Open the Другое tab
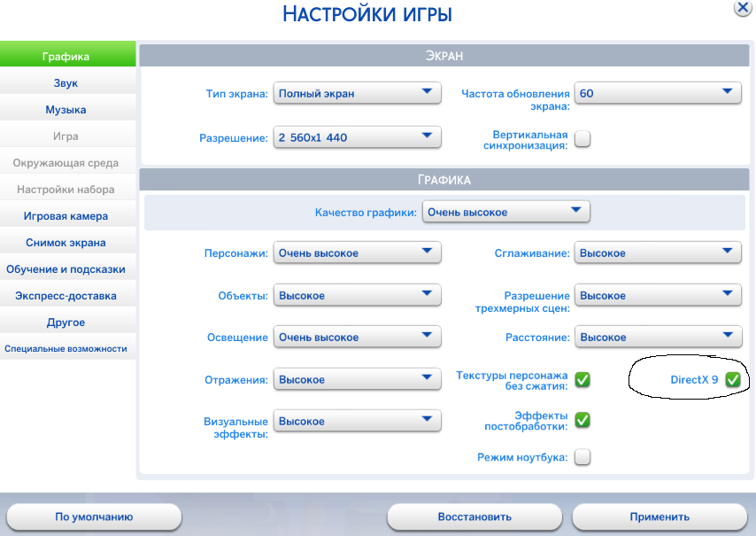756x536 pixels. (67, 322)
